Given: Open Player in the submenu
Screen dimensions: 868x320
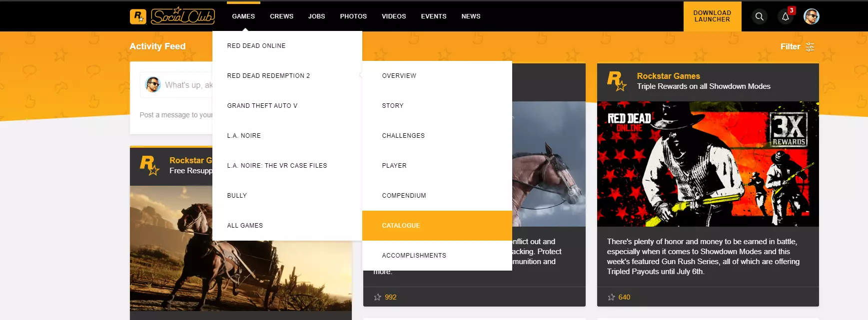Looking at the screenshot, I should pos(437,166).
